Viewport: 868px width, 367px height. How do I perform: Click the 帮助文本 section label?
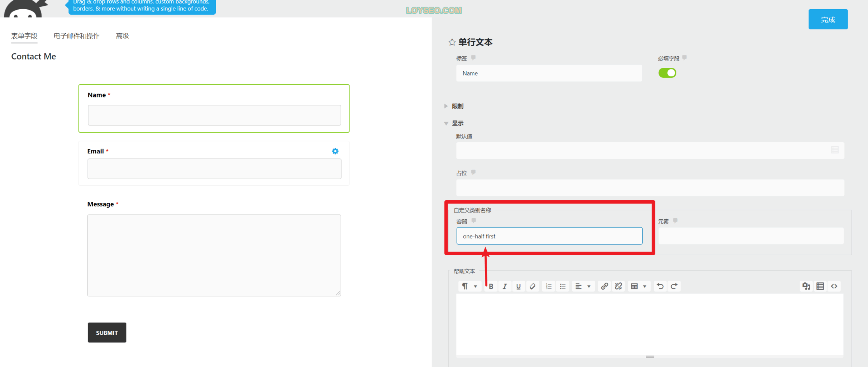click(x=464, y=271)
